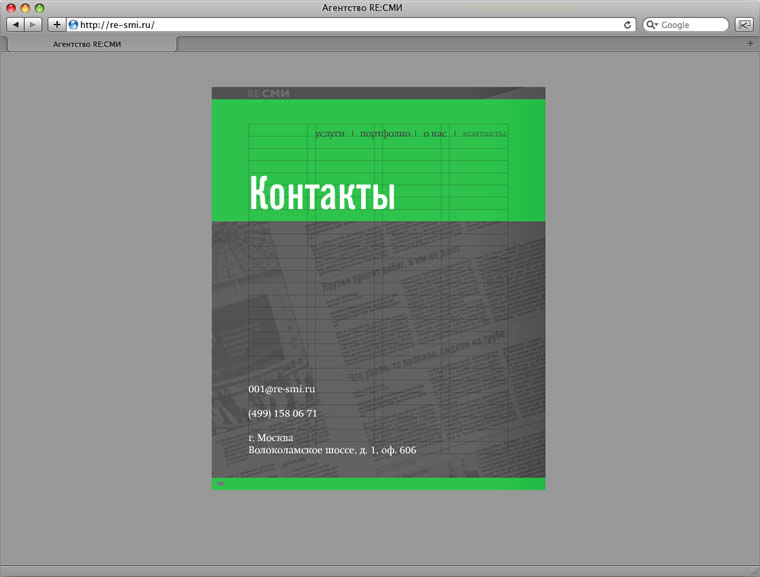Screen dimensions: 760x577
Task: Click the green window zoom button
Action: pos(40,8)
